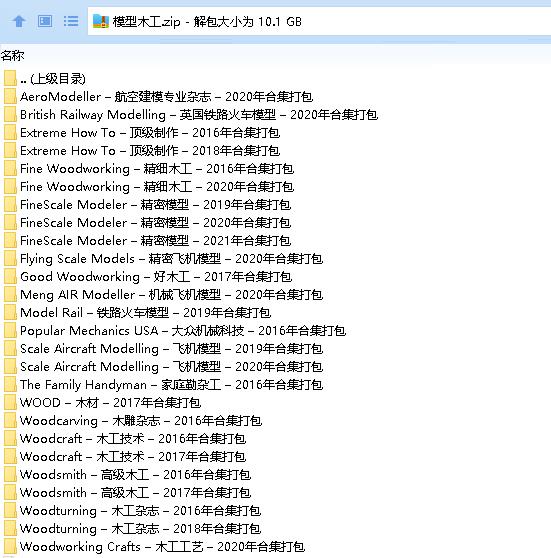Go to .. (上级目录) parent directory entry
The image size is (551, 558).
pyautogui.click(x=53, y=79)
